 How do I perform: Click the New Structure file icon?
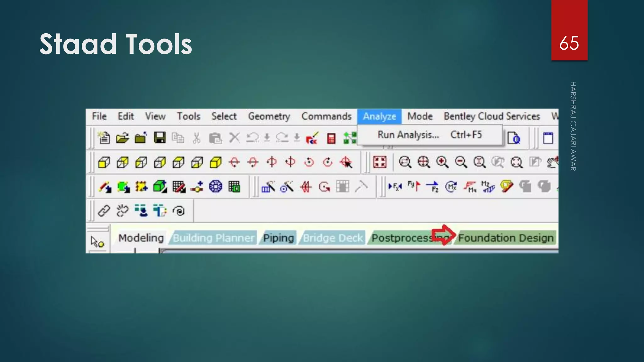(104, 138)
